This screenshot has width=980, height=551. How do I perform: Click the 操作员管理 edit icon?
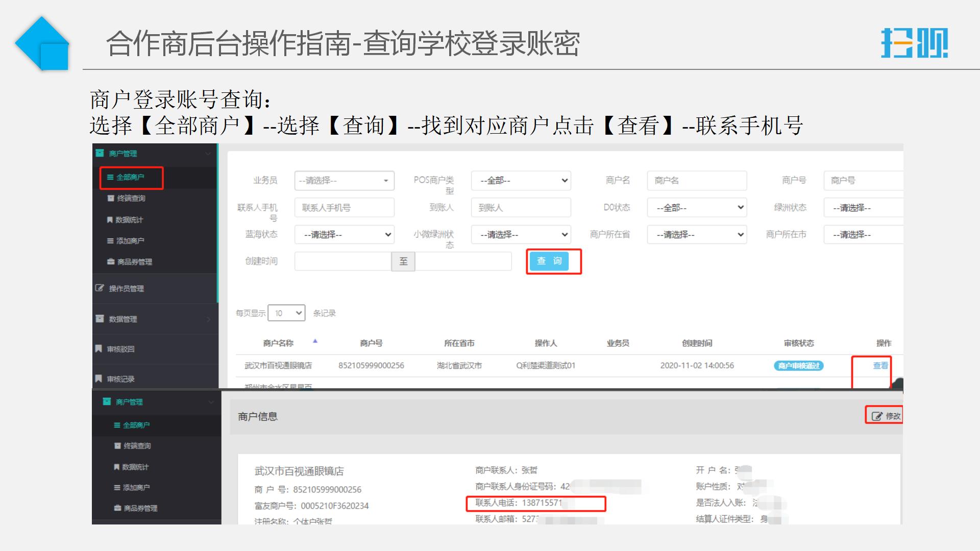100,288
